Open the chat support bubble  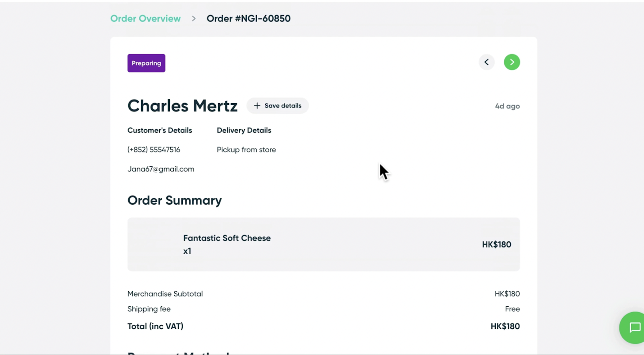point(634,327)
